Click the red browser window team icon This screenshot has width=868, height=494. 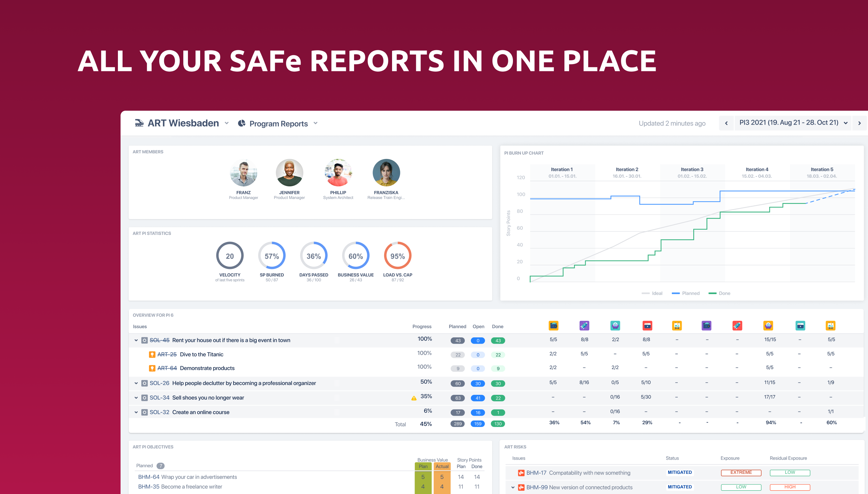[647, 326]
